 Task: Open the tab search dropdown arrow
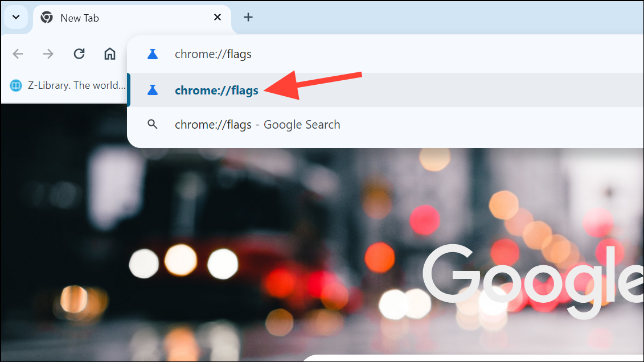(16, 18)
